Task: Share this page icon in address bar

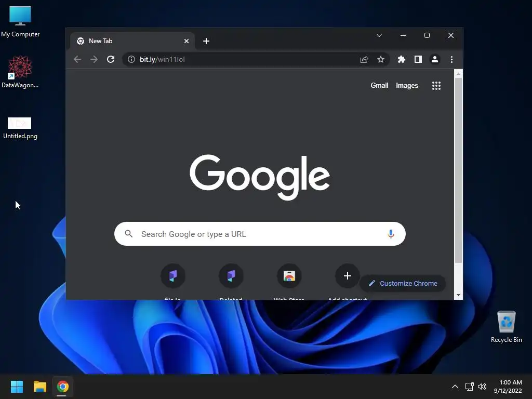Action: pyautogui.click(x=364, y=59)
